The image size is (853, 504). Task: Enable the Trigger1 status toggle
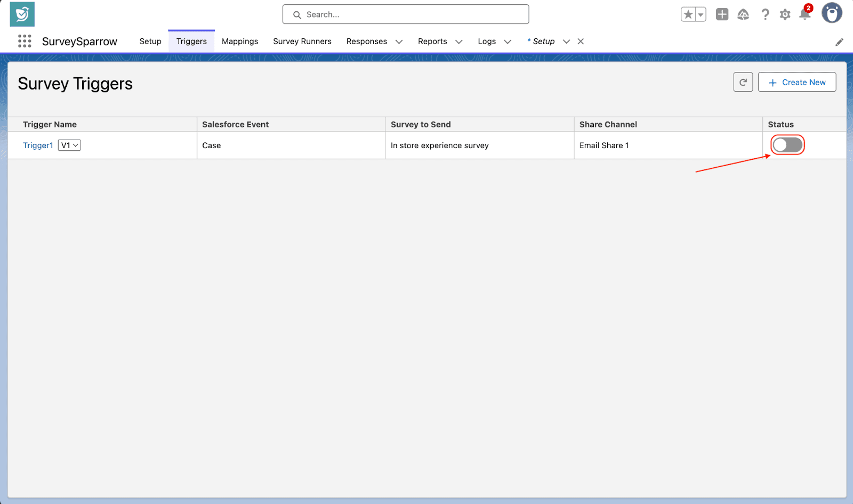(787, 145)
